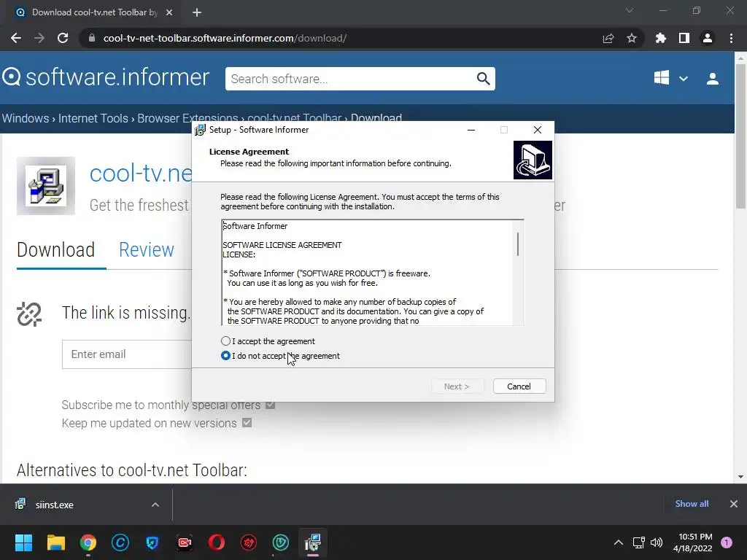Image resolution: width=747 pixels, height=560 pixels.
Task: Uncheck Keep me updated on new versions
Action: [247, 423]
